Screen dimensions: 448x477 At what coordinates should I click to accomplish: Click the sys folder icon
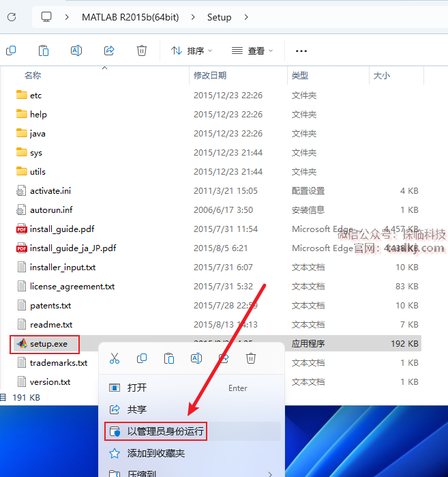coord(22,152)
